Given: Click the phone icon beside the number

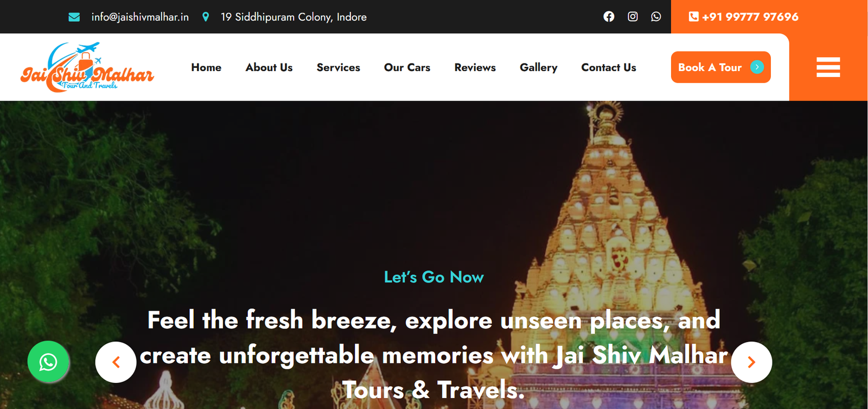Looking at the screenshot, I should point(693,17).
